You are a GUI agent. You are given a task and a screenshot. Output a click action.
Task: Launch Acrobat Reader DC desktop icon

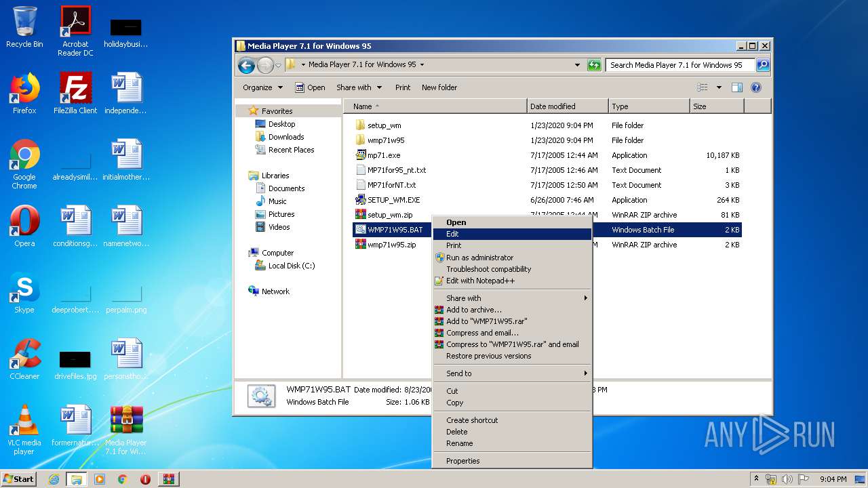coord(75,30)
